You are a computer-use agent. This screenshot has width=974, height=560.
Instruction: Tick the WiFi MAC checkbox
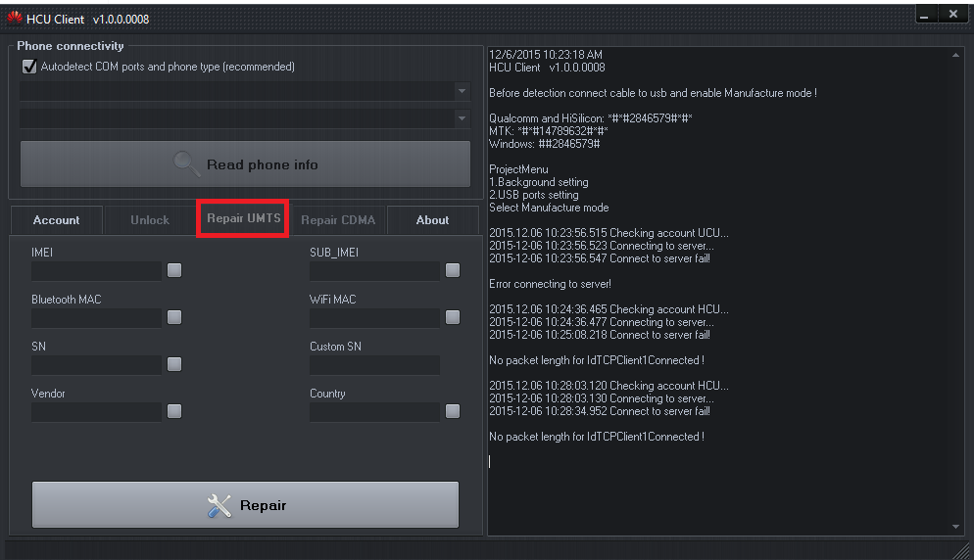point(453,317)
